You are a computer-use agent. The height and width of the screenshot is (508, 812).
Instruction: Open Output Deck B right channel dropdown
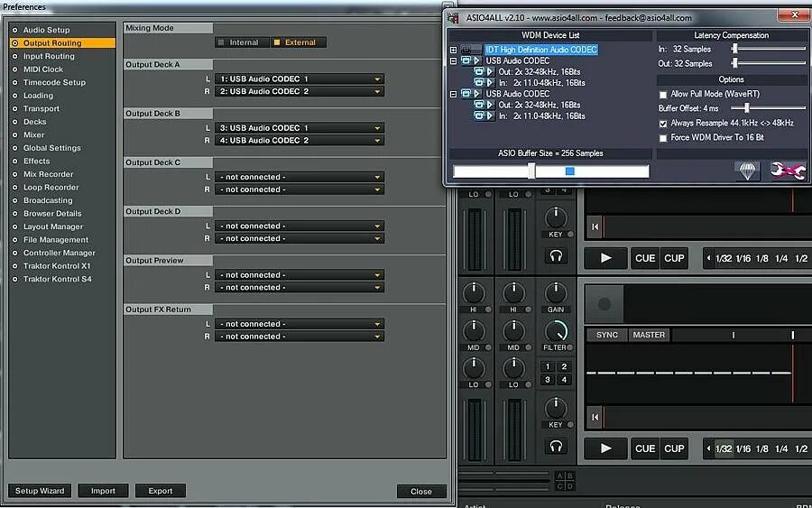pos(300,141)
